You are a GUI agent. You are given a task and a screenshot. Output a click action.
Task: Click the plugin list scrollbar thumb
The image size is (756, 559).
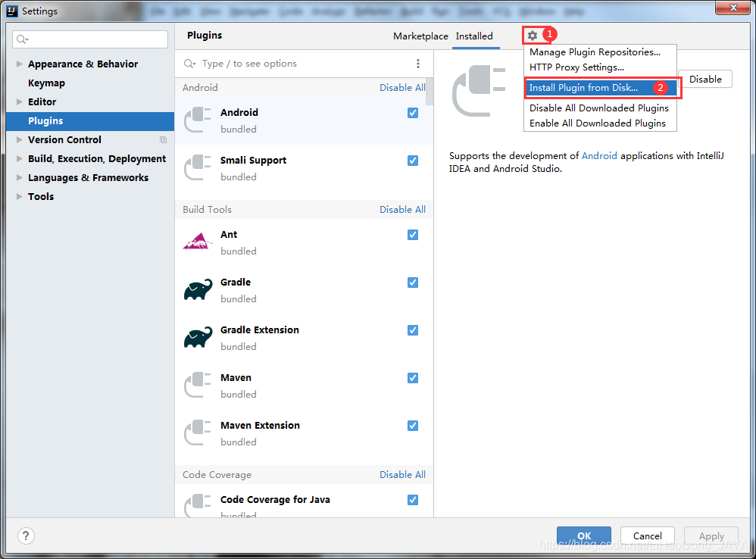pyautogui.click(x=429, y=91)
